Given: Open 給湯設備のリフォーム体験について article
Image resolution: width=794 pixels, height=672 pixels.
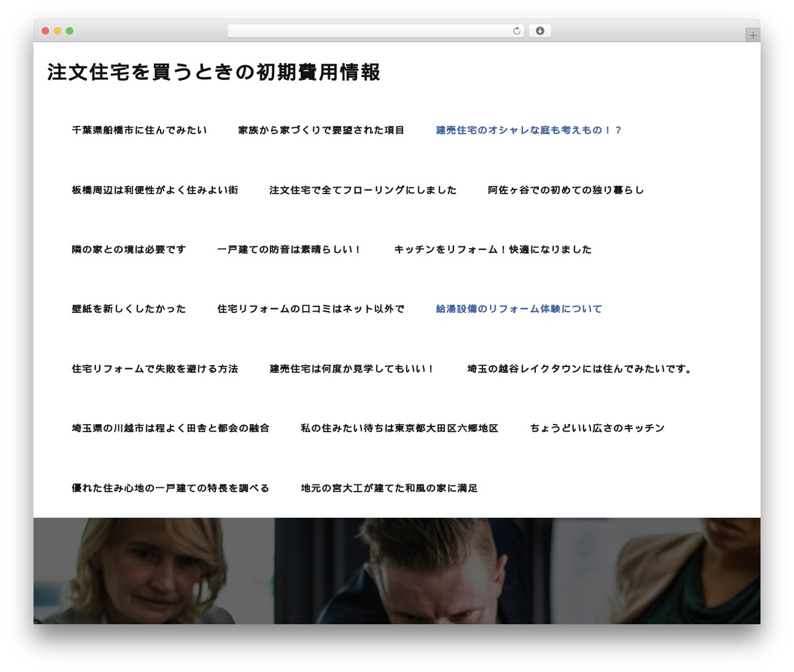Looking at the screenshot, I should click(x=519, y=309).
